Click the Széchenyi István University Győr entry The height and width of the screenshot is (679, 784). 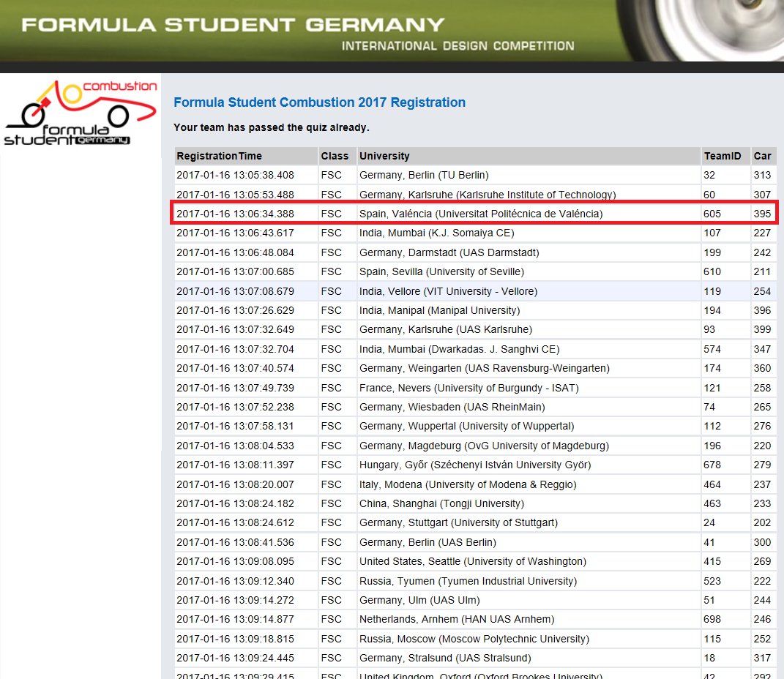tap(475, 465)
